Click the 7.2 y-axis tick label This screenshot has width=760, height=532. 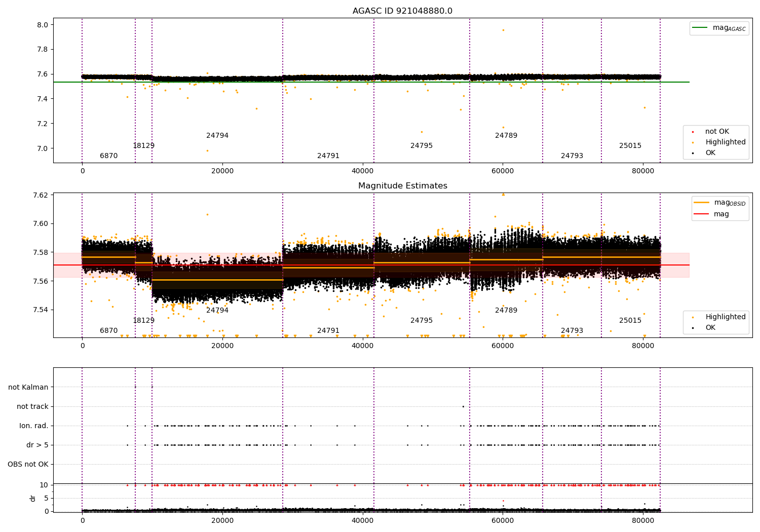pos(43,124)
